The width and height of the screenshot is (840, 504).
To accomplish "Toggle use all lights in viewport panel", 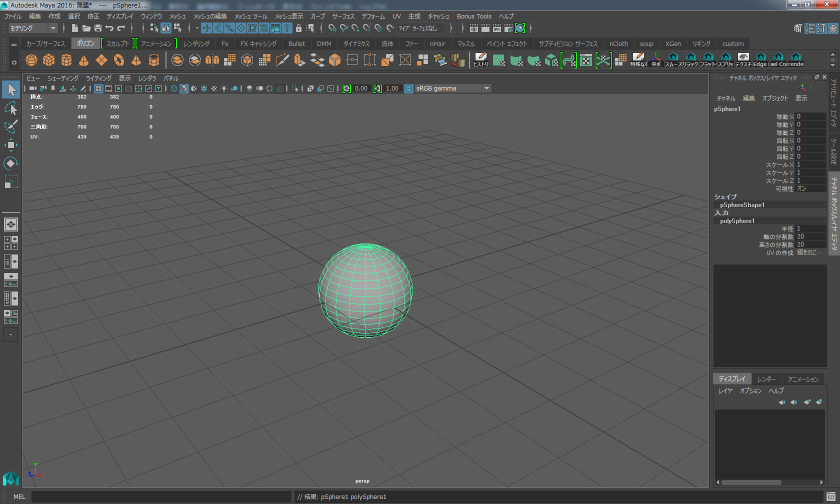I will click(224, 88).
